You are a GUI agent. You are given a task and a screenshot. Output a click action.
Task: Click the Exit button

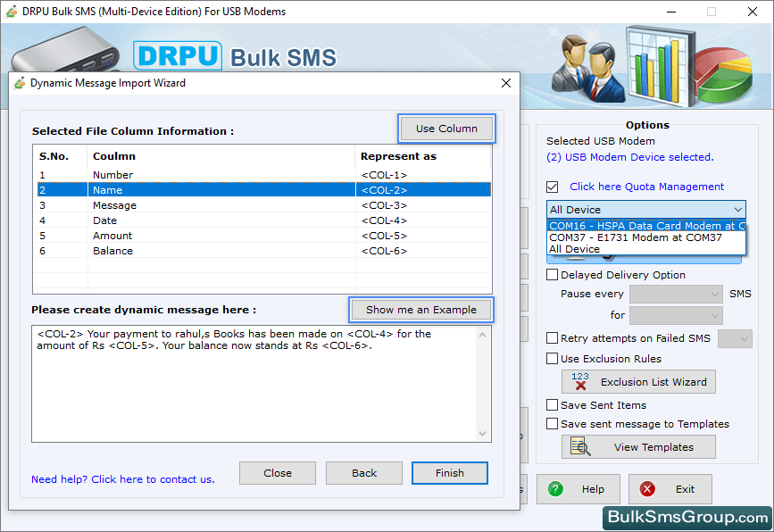pos(670,489)
